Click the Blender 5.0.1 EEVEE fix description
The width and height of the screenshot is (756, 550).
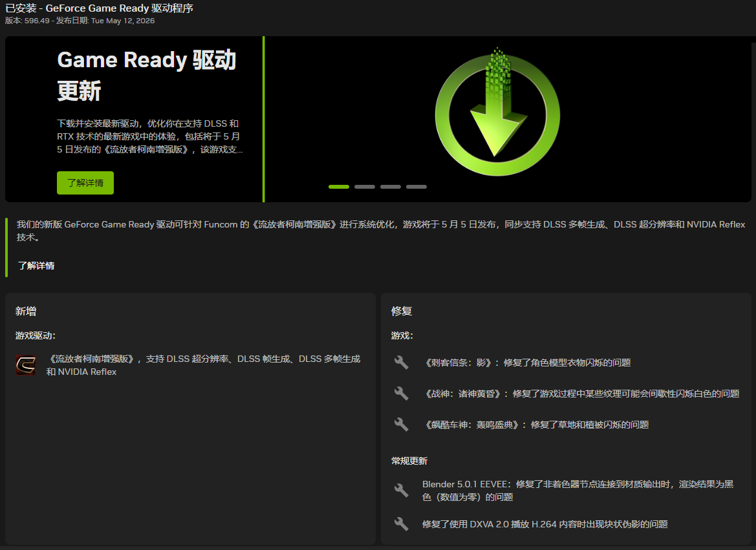(578, 491)
